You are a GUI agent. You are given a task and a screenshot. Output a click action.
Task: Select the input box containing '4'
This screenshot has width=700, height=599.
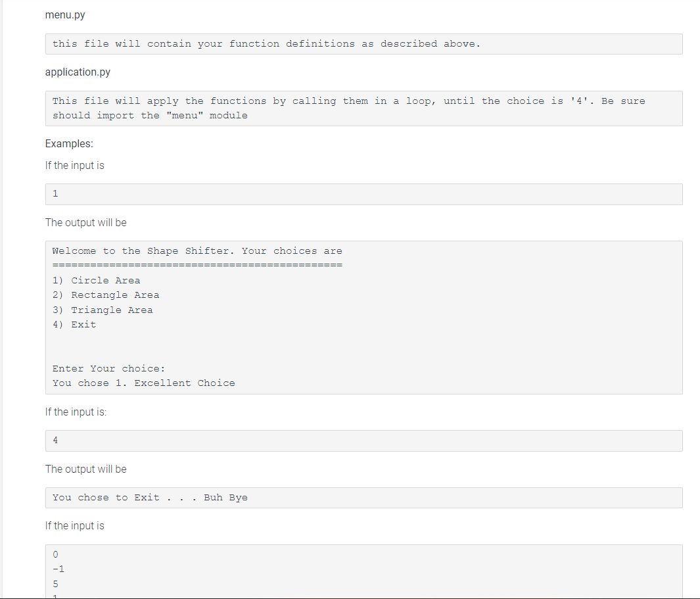(363, 440)
